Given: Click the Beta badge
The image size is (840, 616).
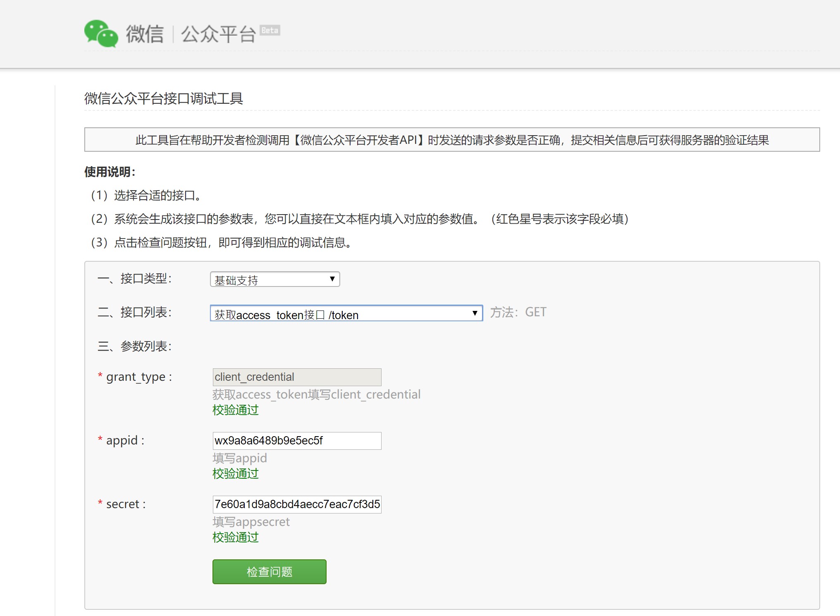Looking at the screenshot, I should point(270,30).
